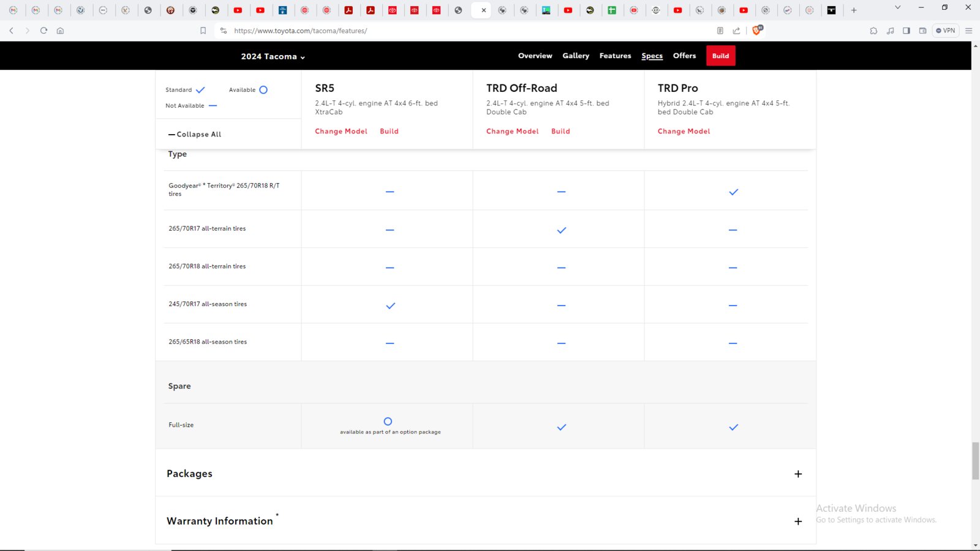Screen dimensions: 980x551
Task: Bookmark this page with the bookmark icon
Action: [x=203, y=31]
